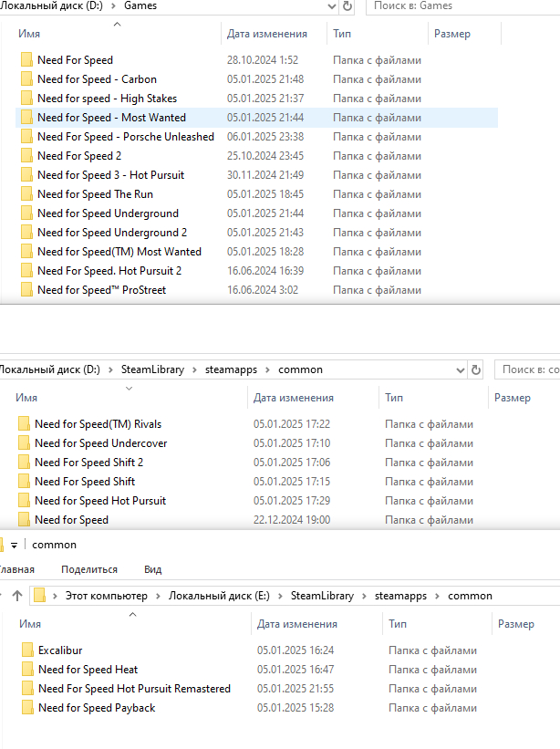Click Папка с файлами in the Excalibur row

(x=432, y=650)
